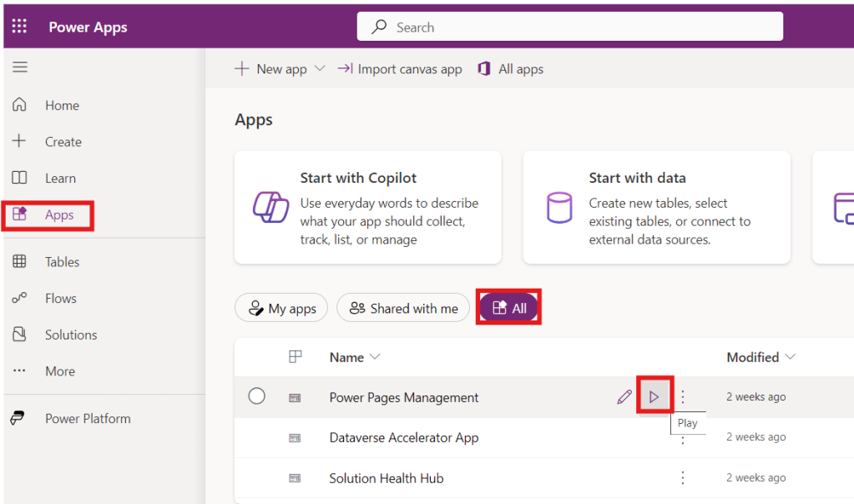Viewport: 854px width, 504px height.
Task: Click the Edit pencil icon for Power Pages Management
Action: (624, 397)
